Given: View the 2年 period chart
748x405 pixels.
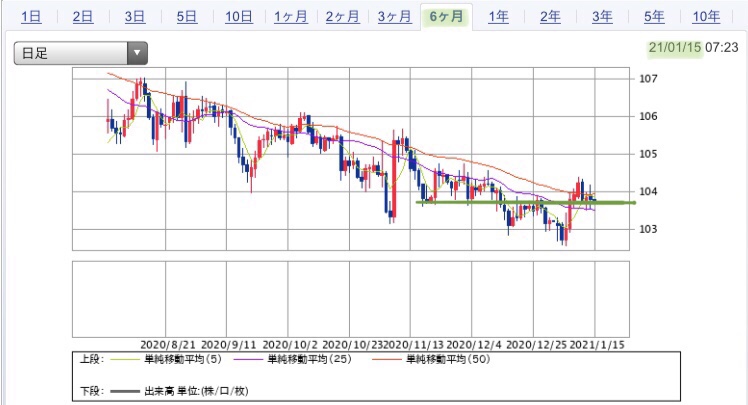Looking at the screenshot, I should point(550,17).
